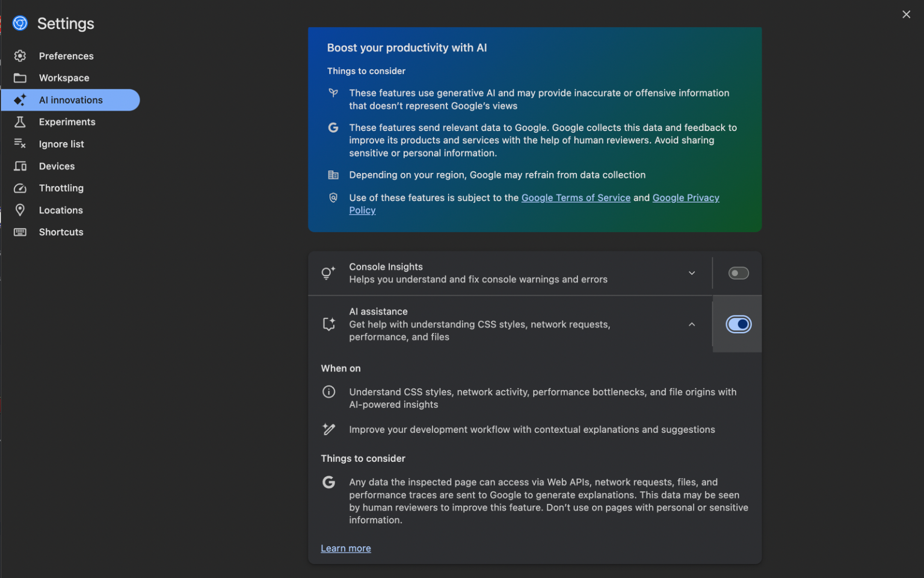Click the region icon beside Depending on your region
The image size is (924, 578).
pos(333,175)
